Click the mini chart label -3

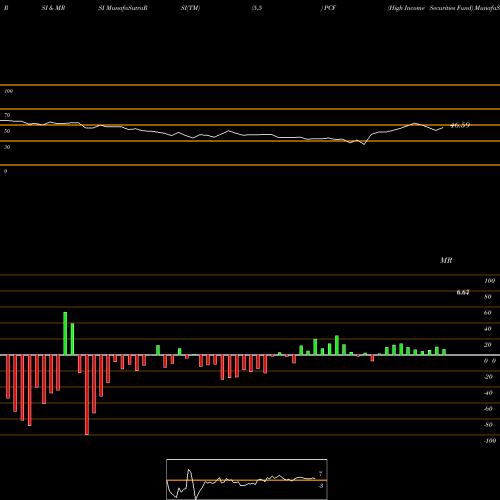[x=320, y=486]
